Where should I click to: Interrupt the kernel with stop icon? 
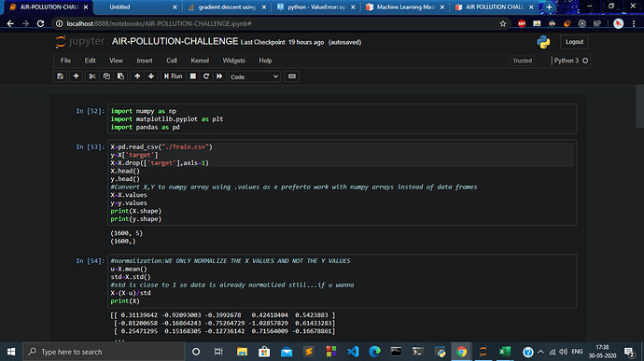(192, 76)
